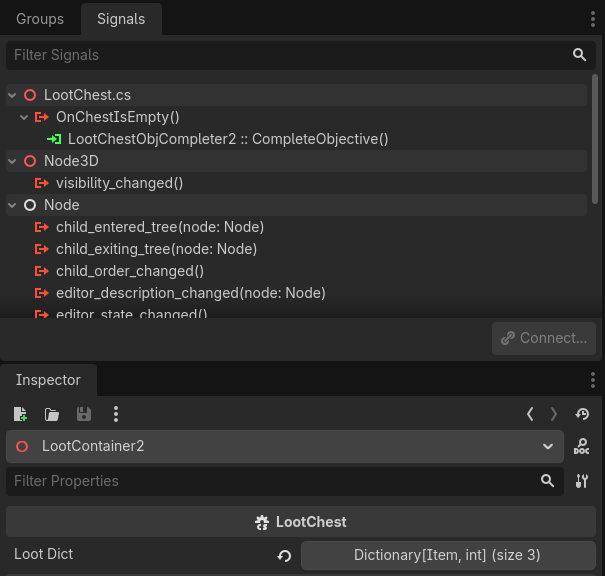This screenshot has height=576, width=605.
Task: Open documentation for LootContainer2
Action: (x=582, y=447)
